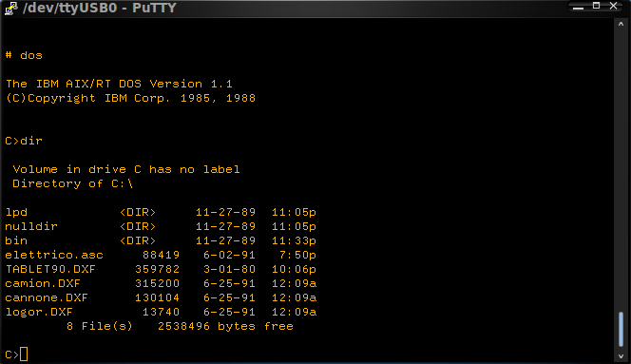This screenshot has width=631, height=364.
Task: Click the file size 130104
Action: tap(158, 297)
